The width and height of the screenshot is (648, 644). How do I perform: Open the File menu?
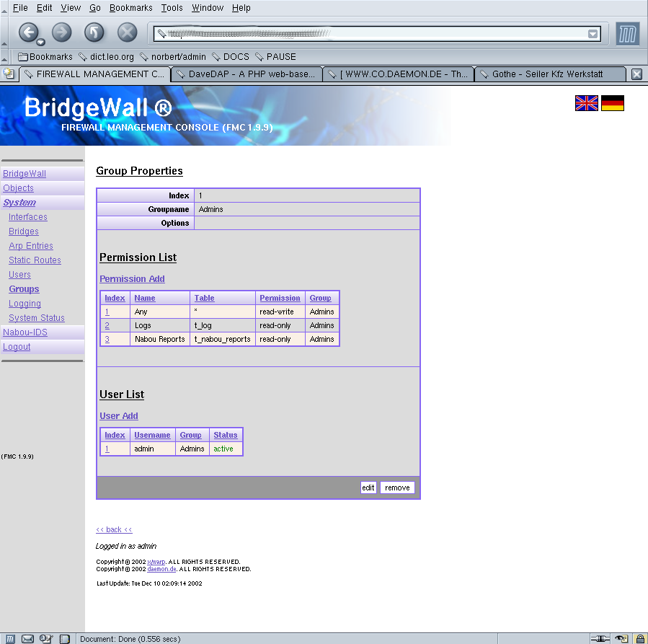[x=20, y=8]
